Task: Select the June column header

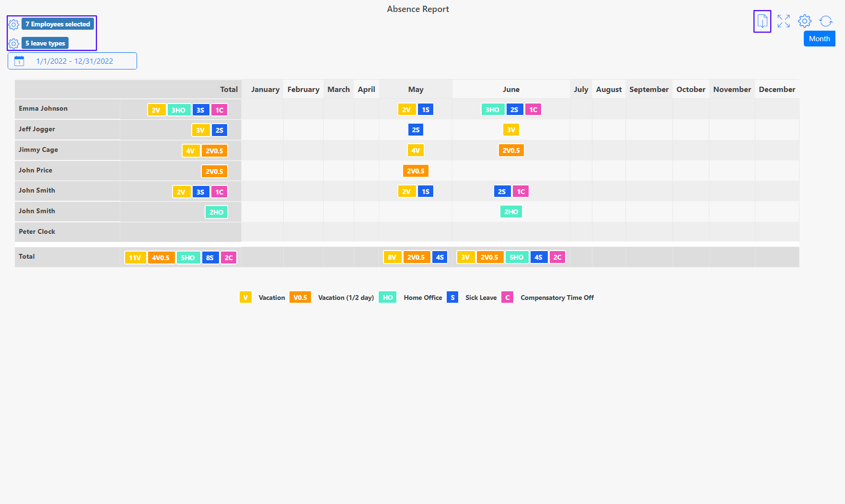Action: [511, 90]
